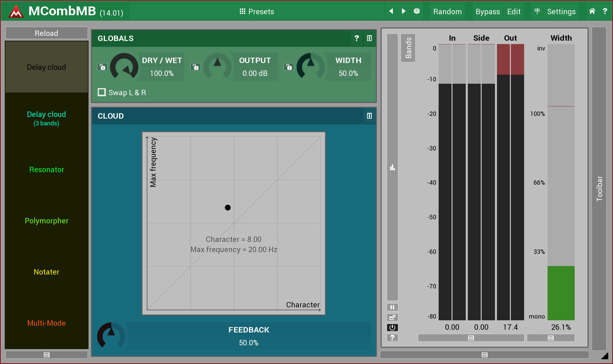Expand the Width meter resize handle
This screenshot has width=613, height=364.
[x=551, y=338]
